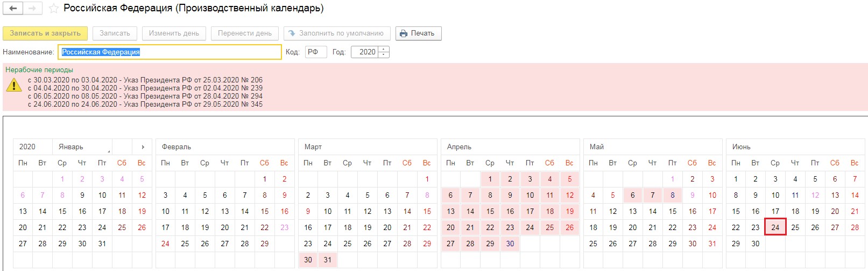Click the 'Наименование' text field

coord(170,52)
